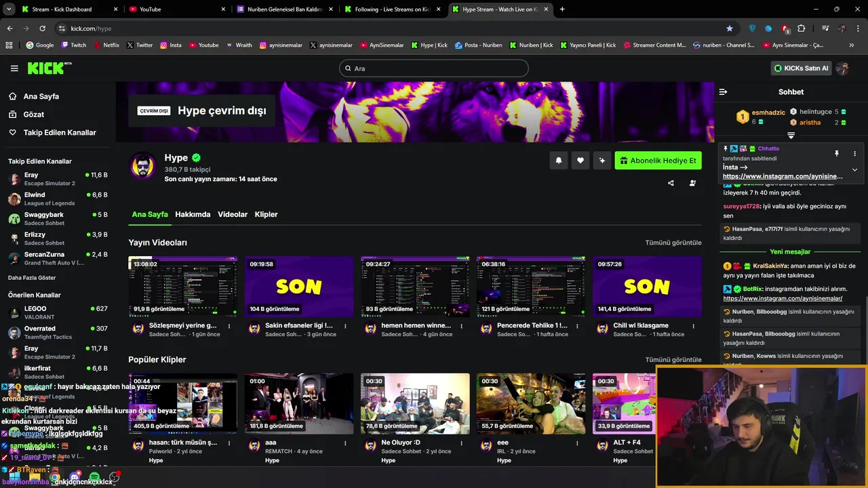Viewport: 868px width, 488px height.
Task: Open options for hemen hemen winne video
Action: pos(461,326)
